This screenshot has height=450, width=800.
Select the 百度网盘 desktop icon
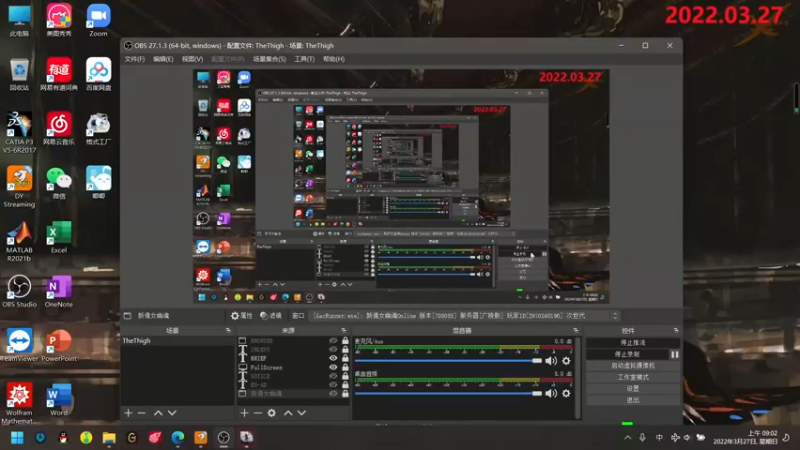[98, 74]
